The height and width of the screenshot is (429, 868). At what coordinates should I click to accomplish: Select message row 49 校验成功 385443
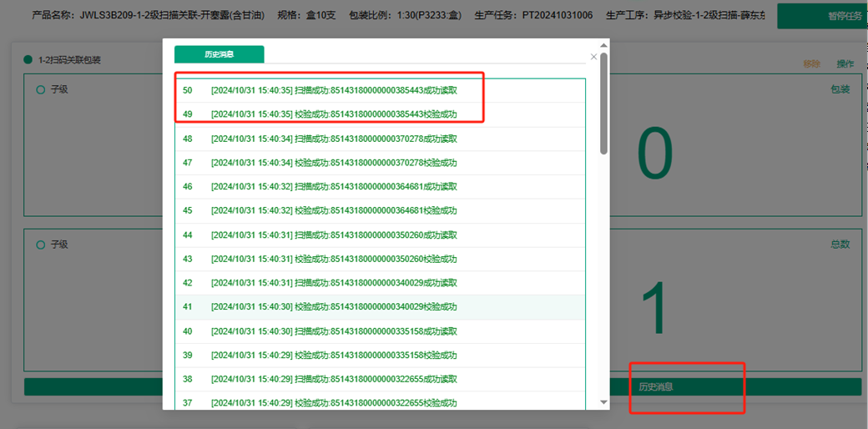381,114
